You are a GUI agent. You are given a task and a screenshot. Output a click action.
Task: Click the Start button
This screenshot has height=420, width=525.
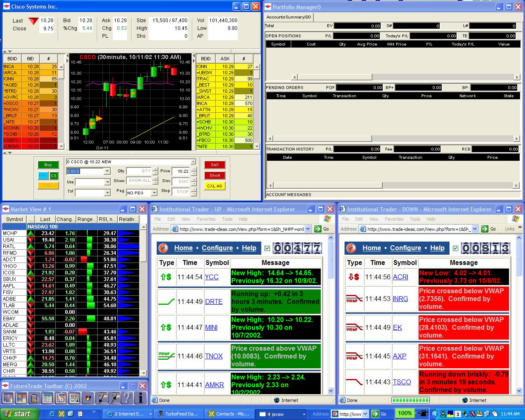click(20, 414)
